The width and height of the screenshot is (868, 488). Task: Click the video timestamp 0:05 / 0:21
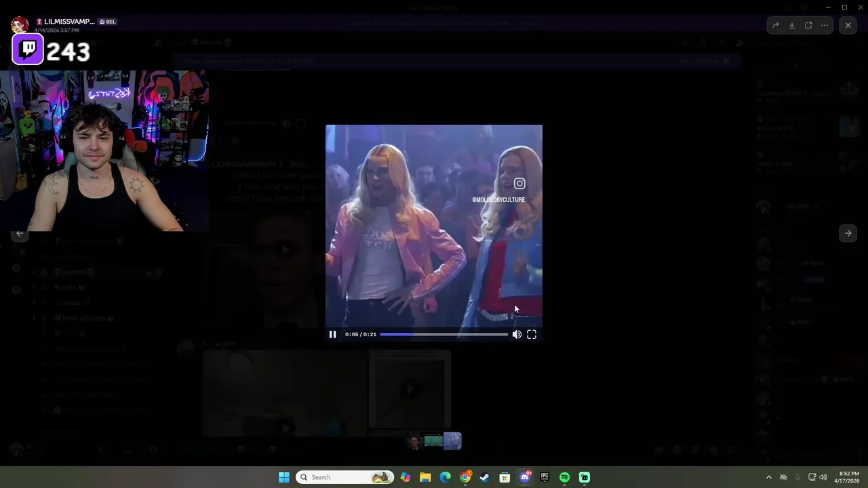361,334
